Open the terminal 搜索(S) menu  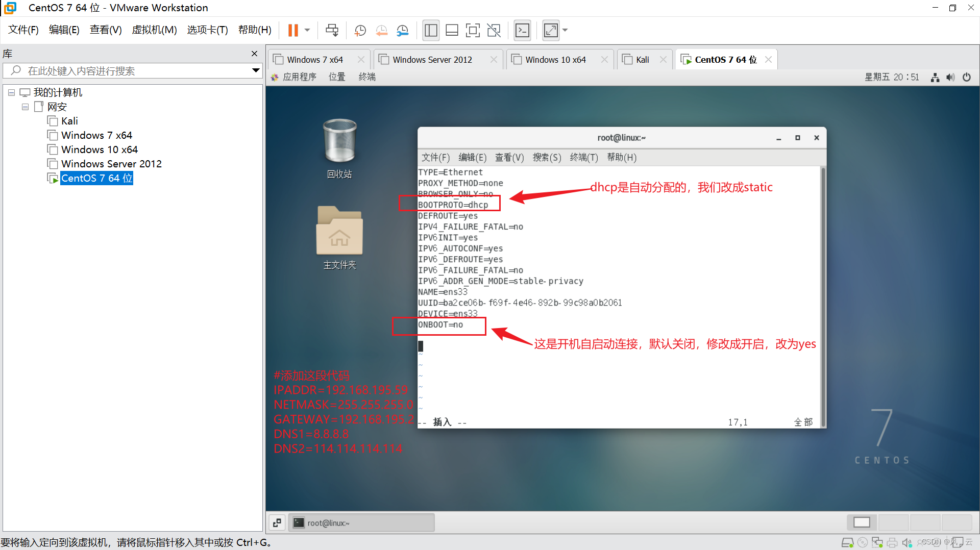point(547,157)
